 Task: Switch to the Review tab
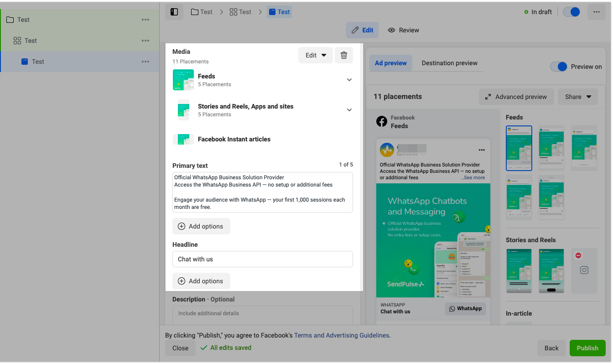click(x=404, y=30)
